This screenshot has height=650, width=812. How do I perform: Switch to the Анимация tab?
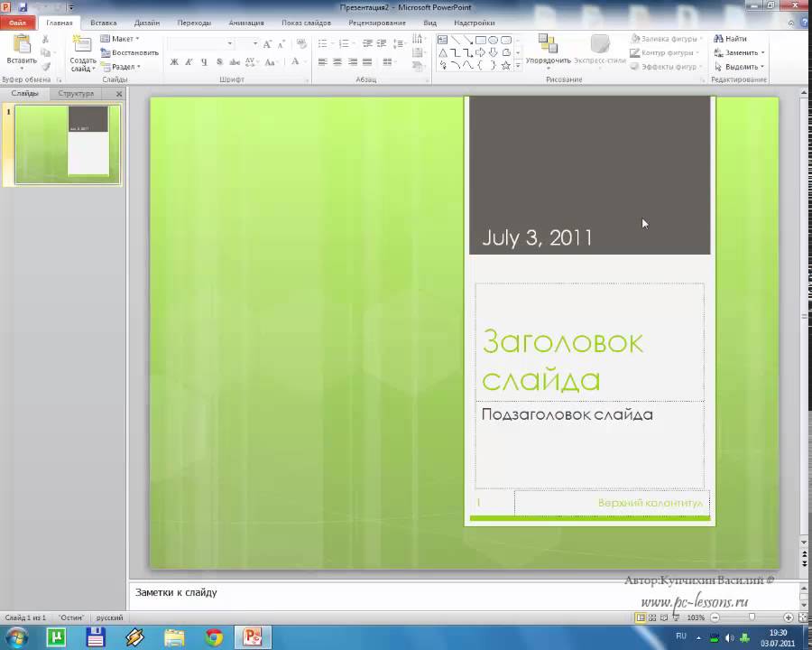tap(246, 23)
